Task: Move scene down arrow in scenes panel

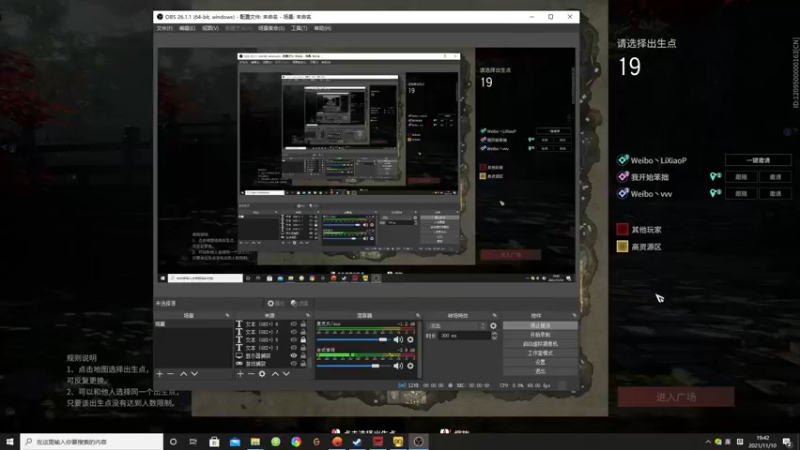Action: pyautogui.click(x=194, y=374)
